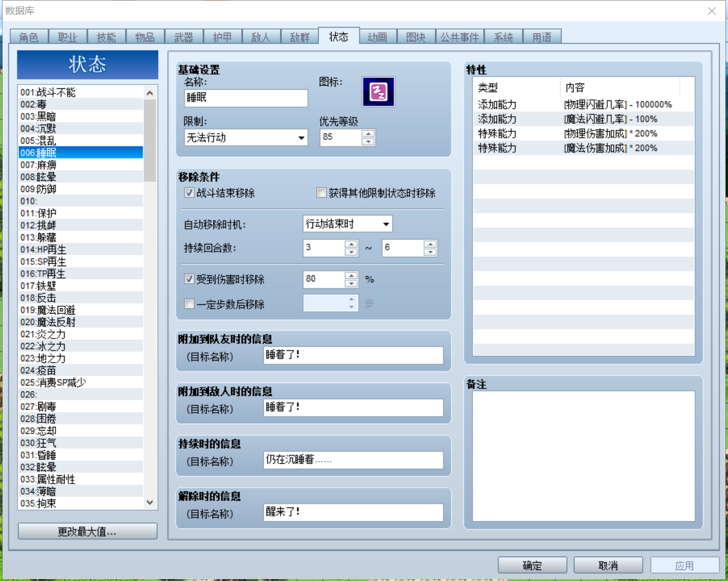The width and height of the screenshot is (728, 581).
Task: Click the 名称 field containing 睡眠
Action: click(246, 98)
